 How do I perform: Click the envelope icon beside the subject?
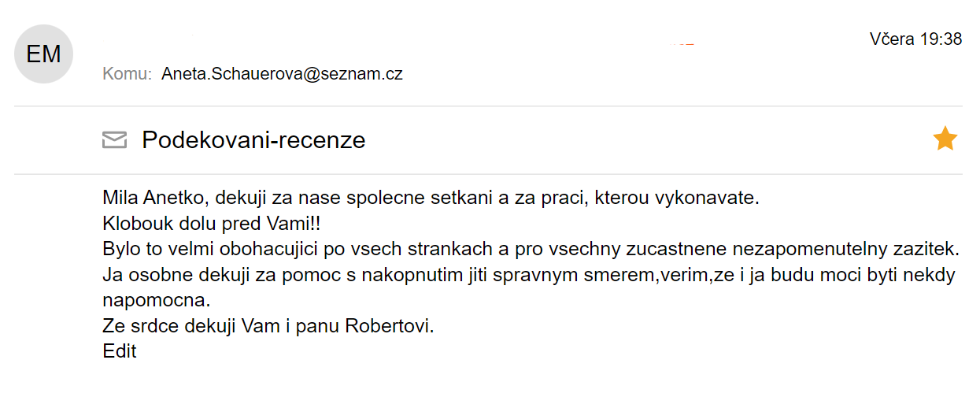coord(115,140)
